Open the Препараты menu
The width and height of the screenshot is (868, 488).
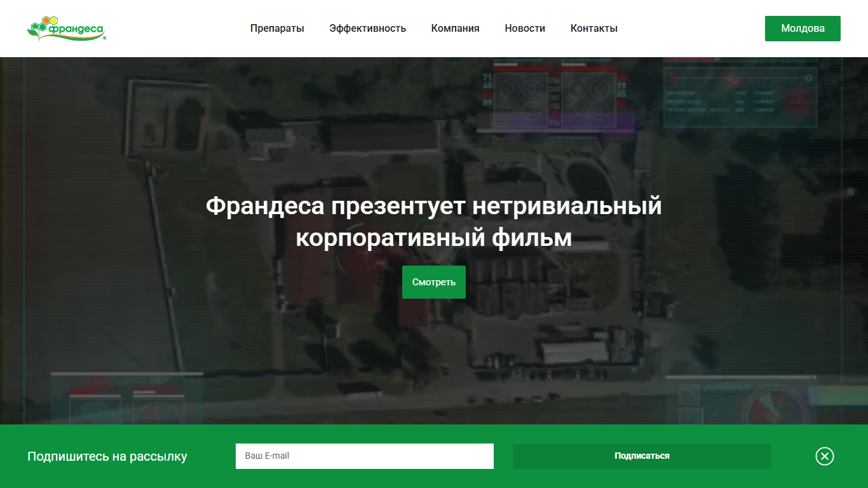coord(277,29)
